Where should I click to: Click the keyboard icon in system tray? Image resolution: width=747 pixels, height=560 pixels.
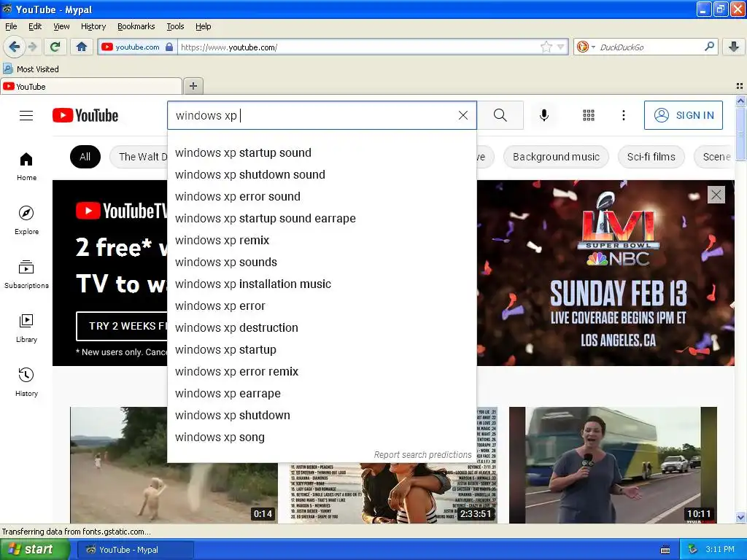[x=665, y=550]
